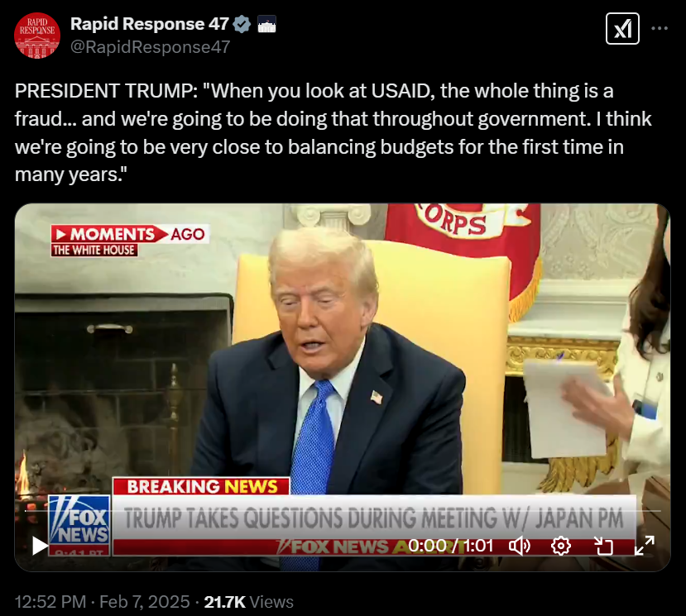Click the Grok icon on the post
The image size is (686, 616).
tap(622, 29)
